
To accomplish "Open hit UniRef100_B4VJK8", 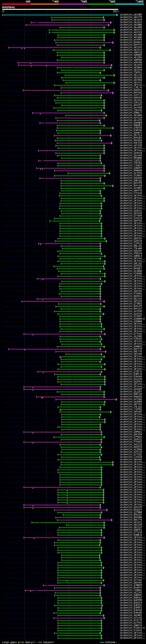I will (x=131, y=186).
